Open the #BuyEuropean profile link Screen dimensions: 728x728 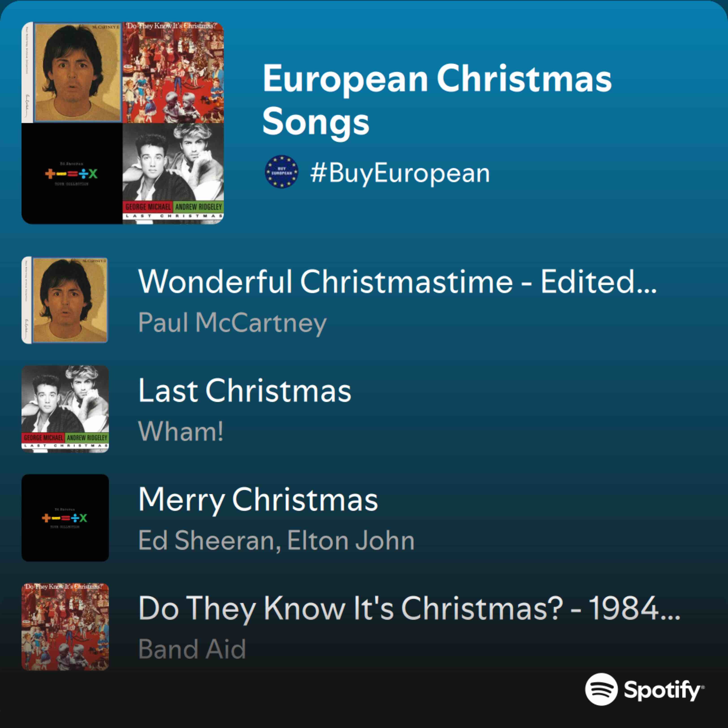[400, 173]
